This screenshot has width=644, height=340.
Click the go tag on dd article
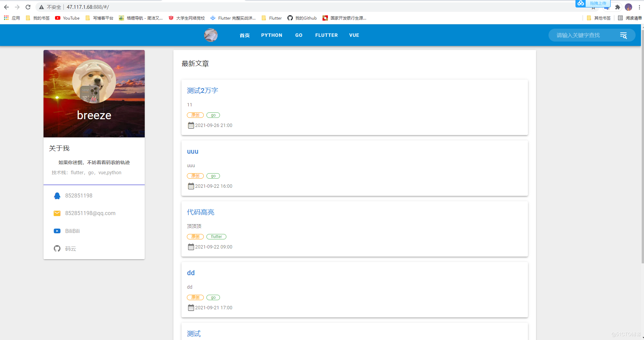pyautogui.click(x=213, y=297)
